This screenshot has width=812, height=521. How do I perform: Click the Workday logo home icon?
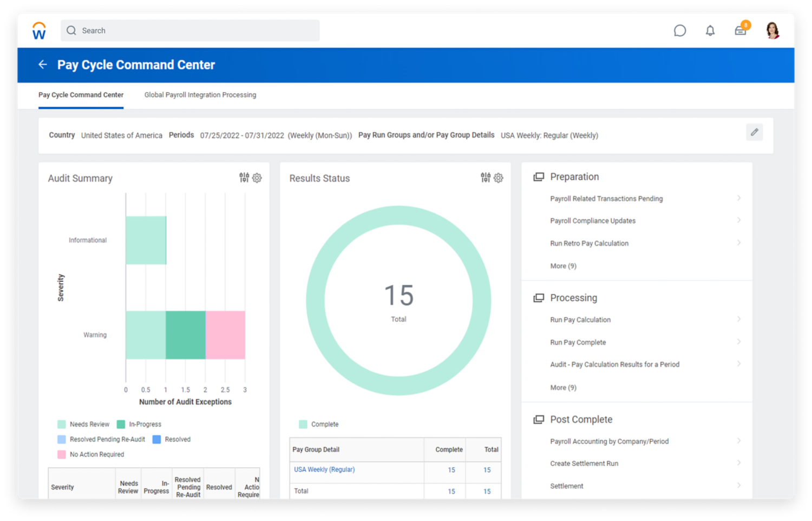coord(39,31)
